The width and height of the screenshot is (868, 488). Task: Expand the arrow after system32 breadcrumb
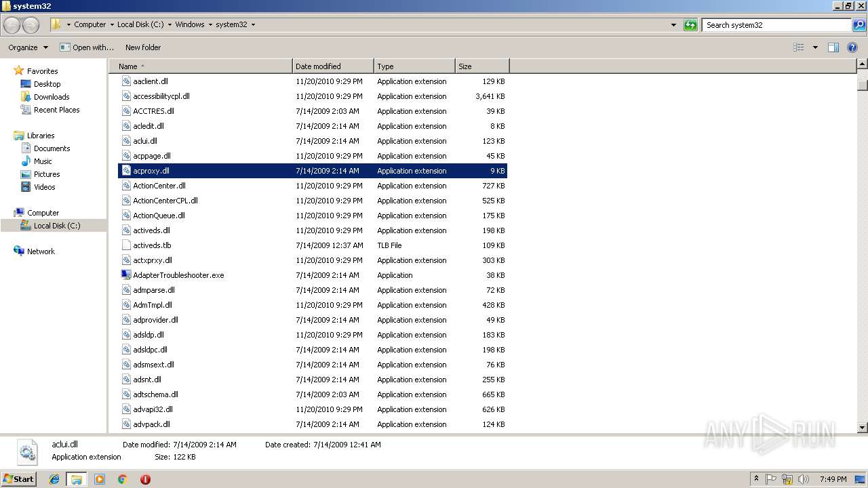[253, 25]
